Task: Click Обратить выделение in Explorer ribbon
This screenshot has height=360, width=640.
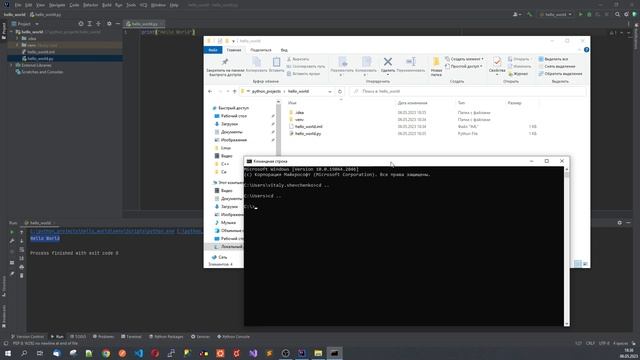Action: [x=560, y=73]
